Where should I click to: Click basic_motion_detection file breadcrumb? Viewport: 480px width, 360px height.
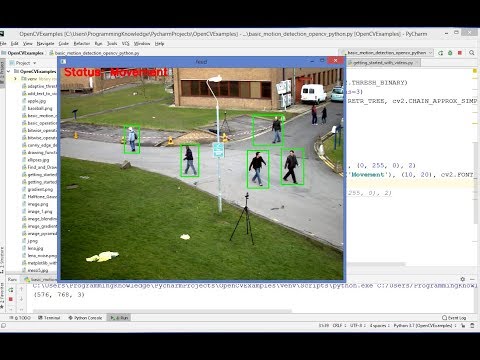94,53
